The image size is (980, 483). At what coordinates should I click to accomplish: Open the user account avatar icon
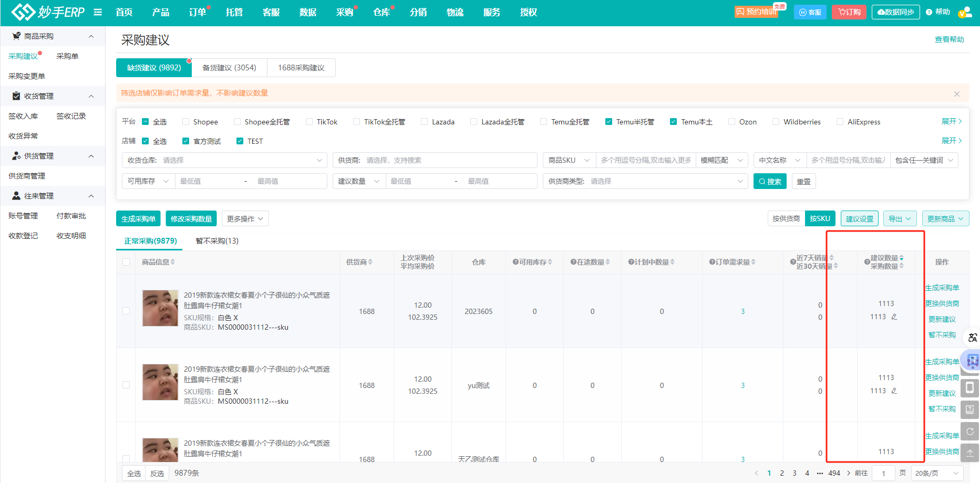pyautogui.click(x=965, y=12)
